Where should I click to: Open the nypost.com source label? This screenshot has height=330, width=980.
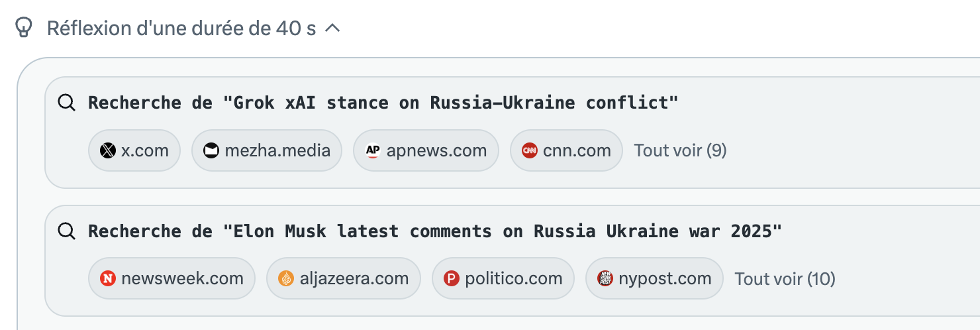665,278
